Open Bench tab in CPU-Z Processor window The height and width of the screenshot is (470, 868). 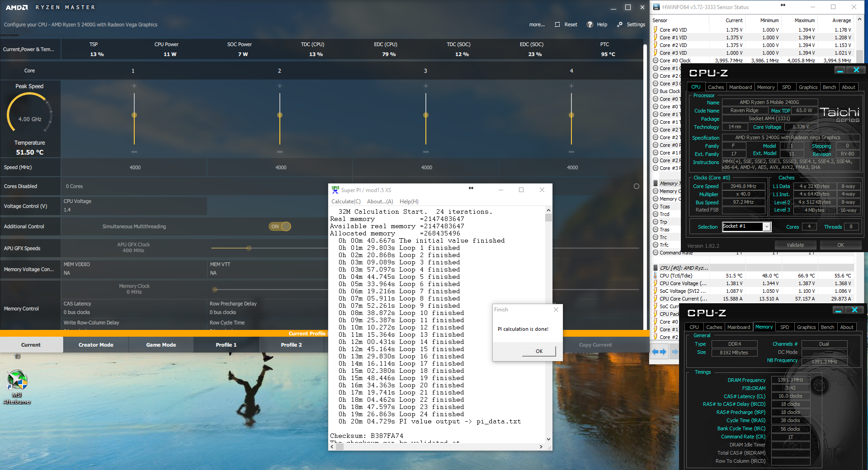pos(829,87)
